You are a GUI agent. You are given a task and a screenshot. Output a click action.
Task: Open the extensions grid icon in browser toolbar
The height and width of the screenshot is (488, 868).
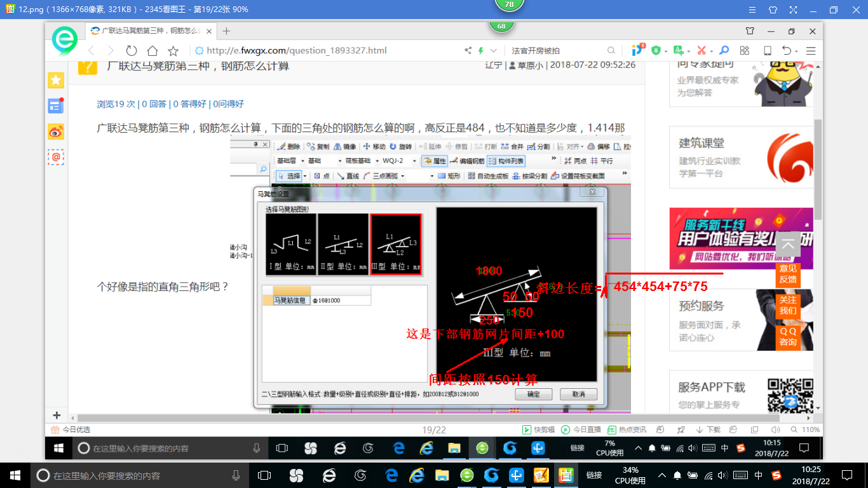tap(745, 51)
